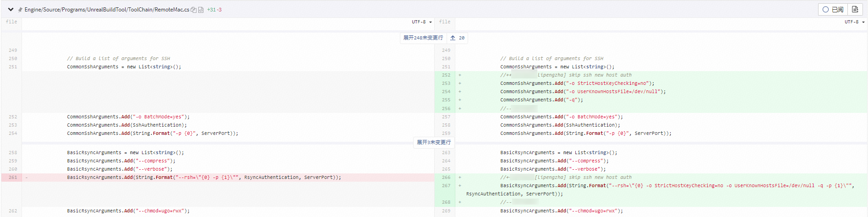Mark file as read with 已阅 toggle
The image size is (868, 217).
click(x=833, y=10)
